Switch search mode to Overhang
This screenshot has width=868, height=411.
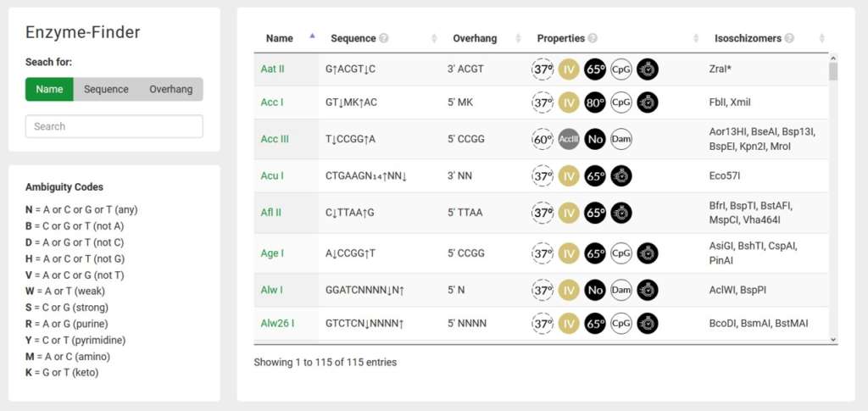[170, 89]
